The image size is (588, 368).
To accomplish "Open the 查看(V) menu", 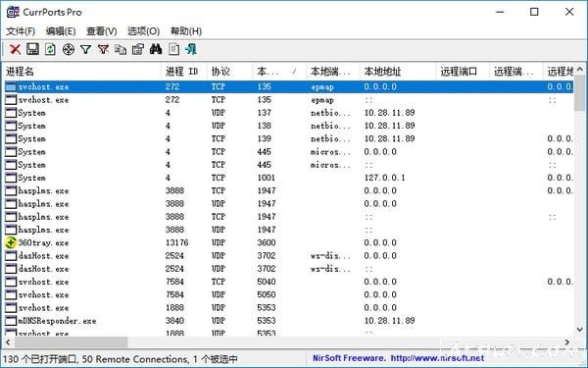I will tap(102, 31).
